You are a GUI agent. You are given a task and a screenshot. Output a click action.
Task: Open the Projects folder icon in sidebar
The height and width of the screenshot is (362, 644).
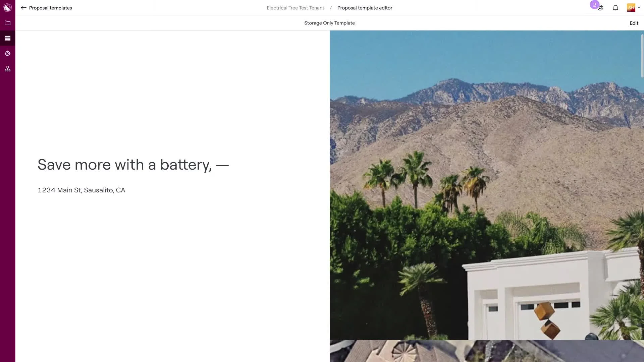coord(7,23)
